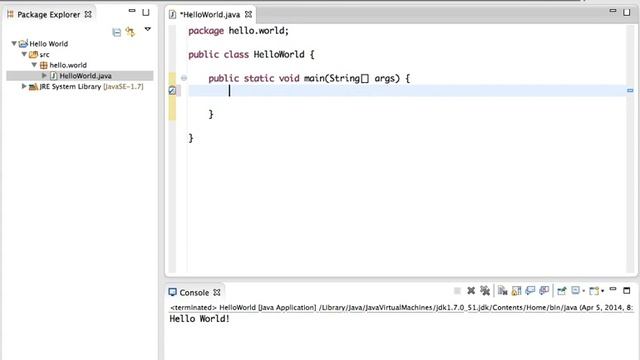Viewport: 640px width, 360px height.
Task: Select JRE System Library entry
Action: coord(91,87)
